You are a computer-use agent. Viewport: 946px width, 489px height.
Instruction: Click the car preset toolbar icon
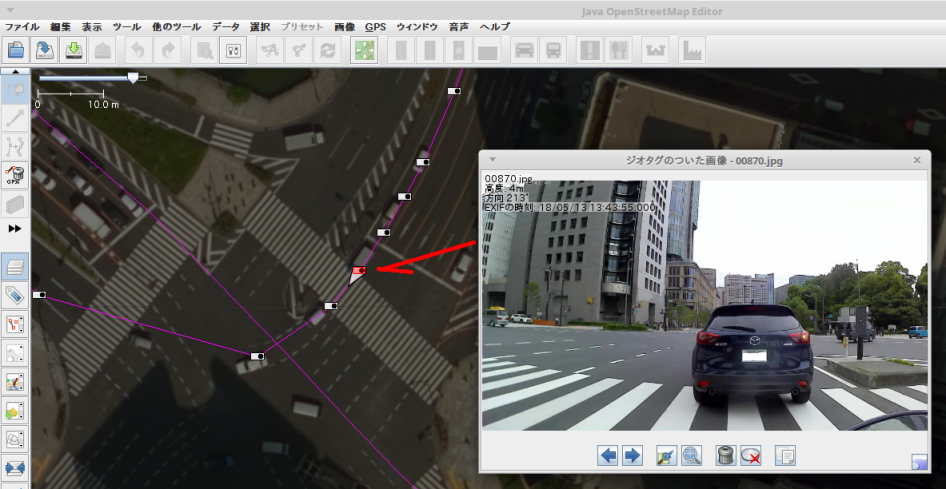pos(524,50)
